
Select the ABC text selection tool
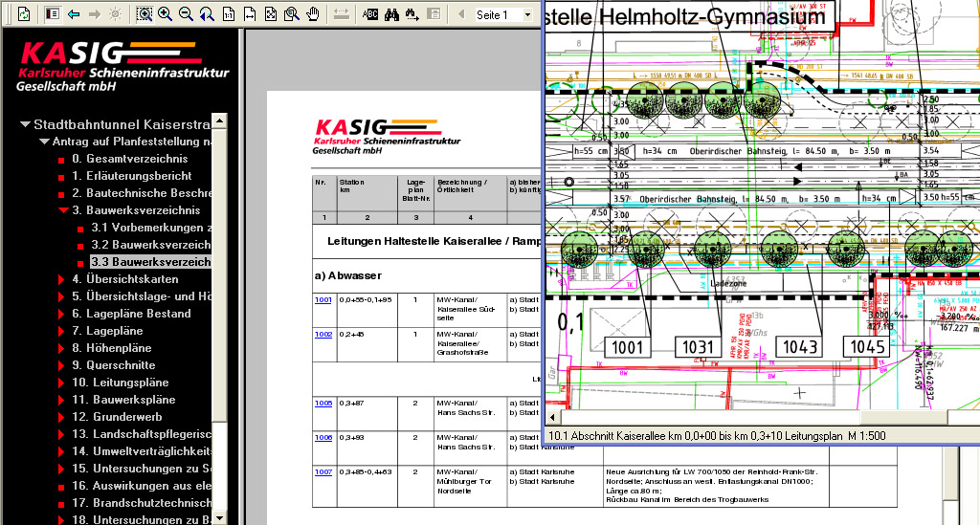[370, 14]
